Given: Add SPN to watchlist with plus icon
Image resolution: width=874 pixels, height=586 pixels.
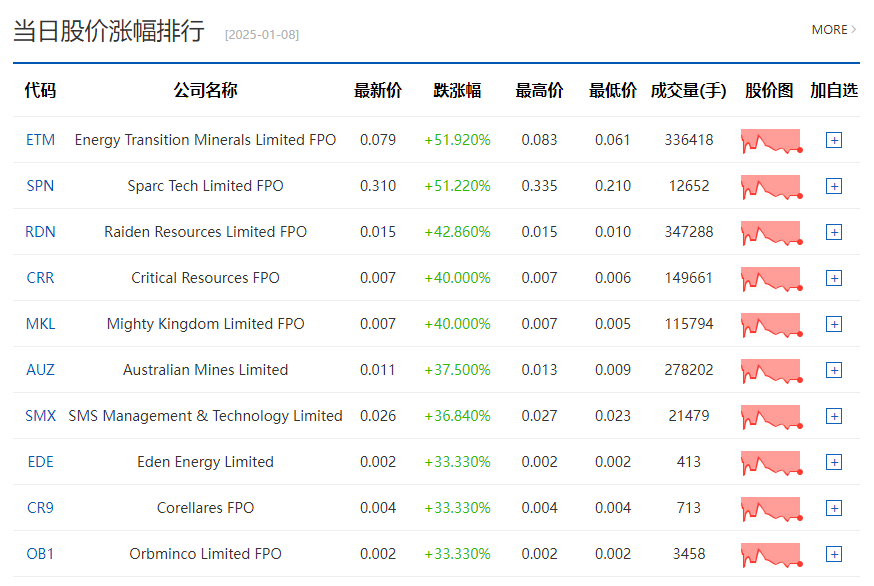Looking at the screenshot, I should point(834,186).
